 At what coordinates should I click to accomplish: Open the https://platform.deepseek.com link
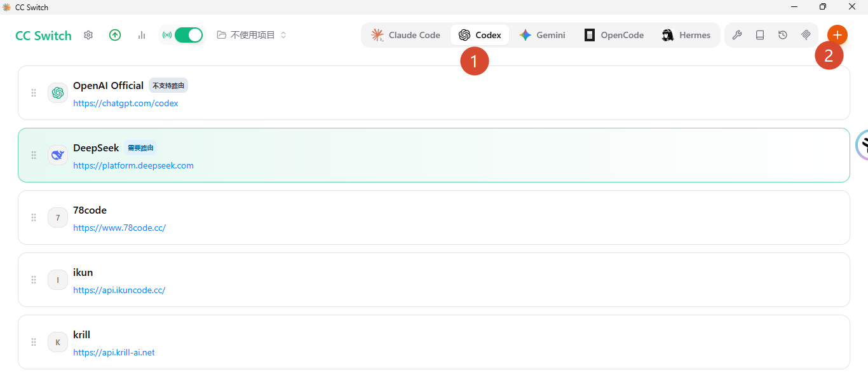pyautogui.click(x=133, y=165)
